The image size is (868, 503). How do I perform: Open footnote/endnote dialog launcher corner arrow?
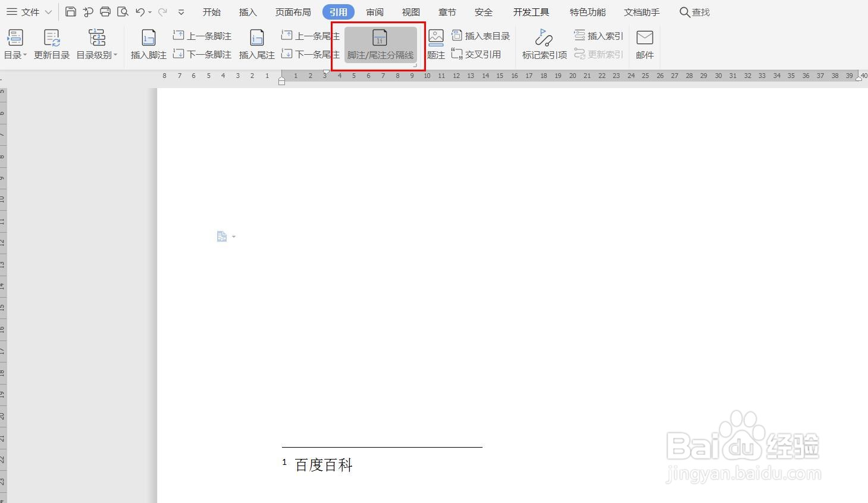(x=415, y=65)
